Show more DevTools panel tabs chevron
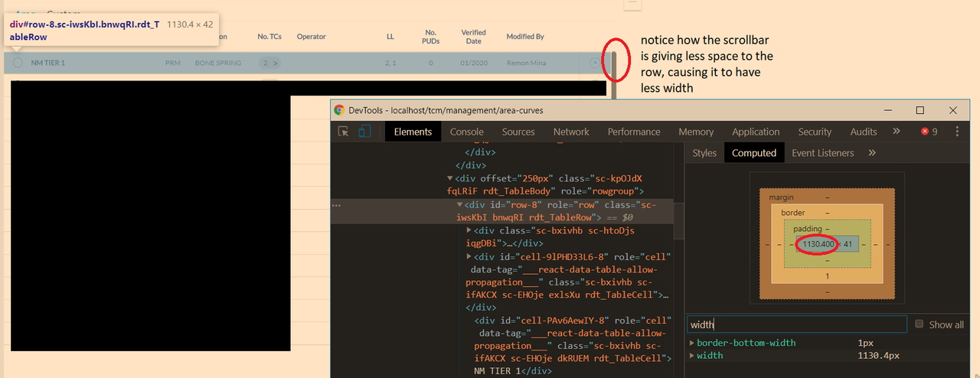This screenshot has height=378, width=980. (897, 132)
